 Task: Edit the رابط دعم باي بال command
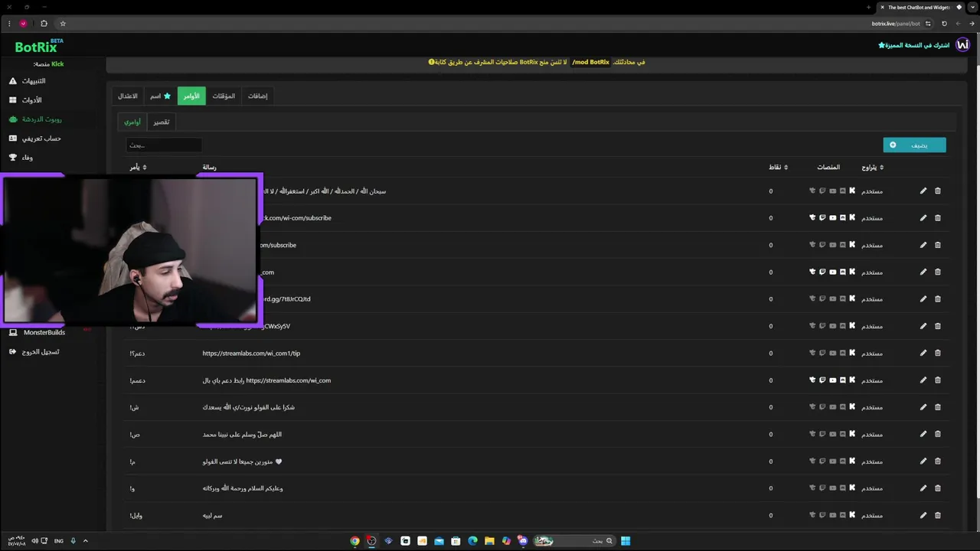click(923, 380)
